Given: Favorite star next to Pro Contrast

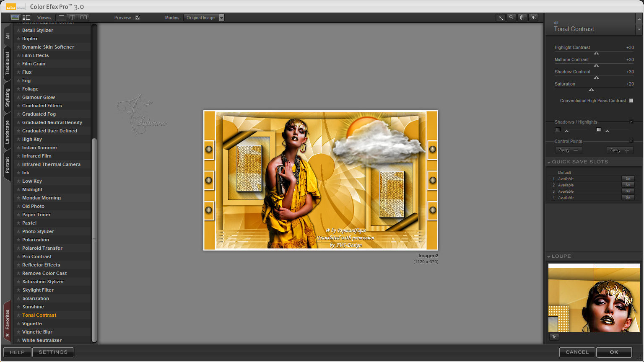Looking at the screenshot, I should tap(18, 256).
